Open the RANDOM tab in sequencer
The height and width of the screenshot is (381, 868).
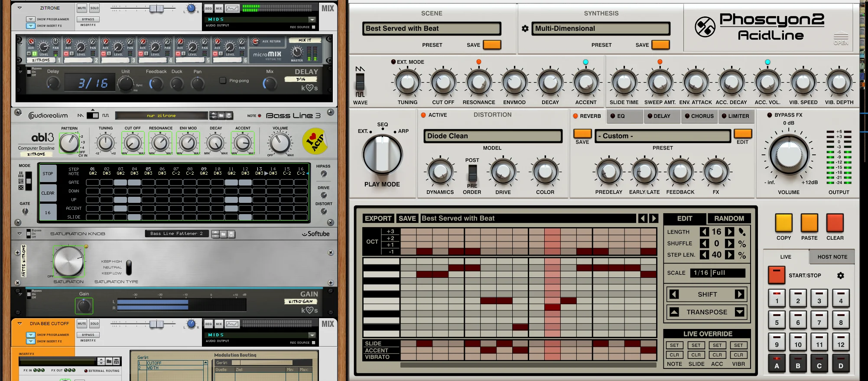tap(729, 219)
